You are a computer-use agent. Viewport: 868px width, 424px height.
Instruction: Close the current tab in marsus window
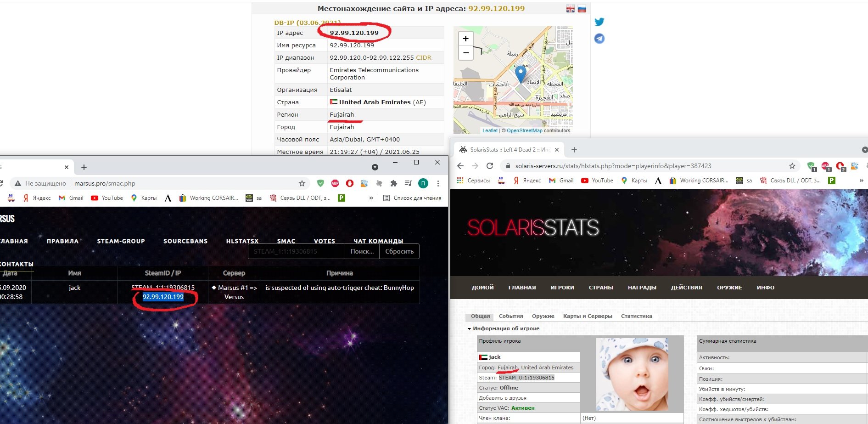pos(67,167)
